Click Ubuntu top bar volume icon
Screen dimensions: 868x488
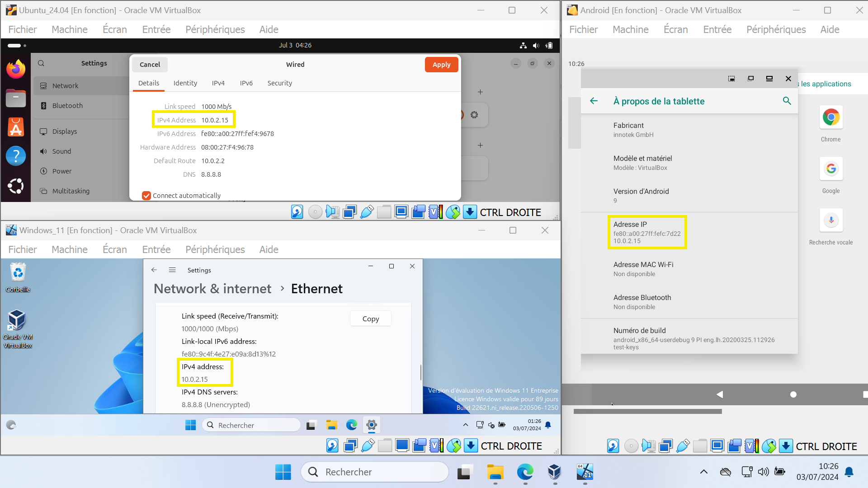coord(536,45)
